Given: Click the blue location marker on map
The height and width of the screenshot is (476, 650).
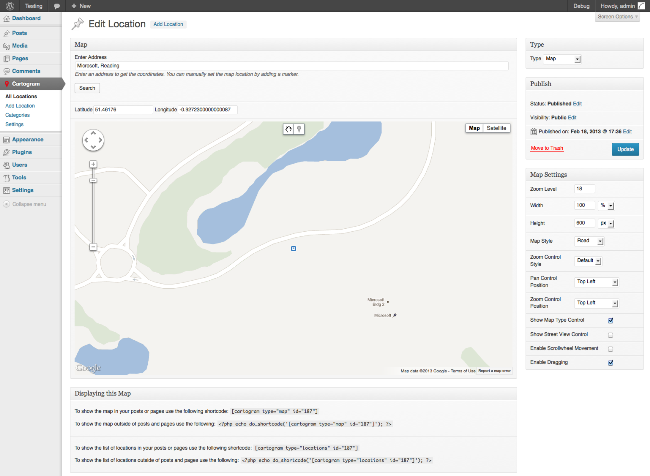Looking at the screenshot, I should coord(293,247).
